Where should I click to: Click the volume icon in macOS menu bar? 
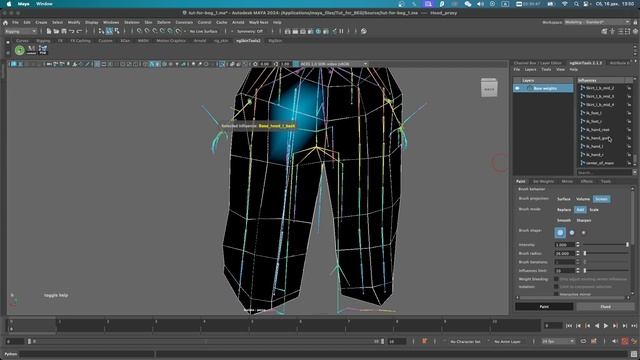(480, 4)
